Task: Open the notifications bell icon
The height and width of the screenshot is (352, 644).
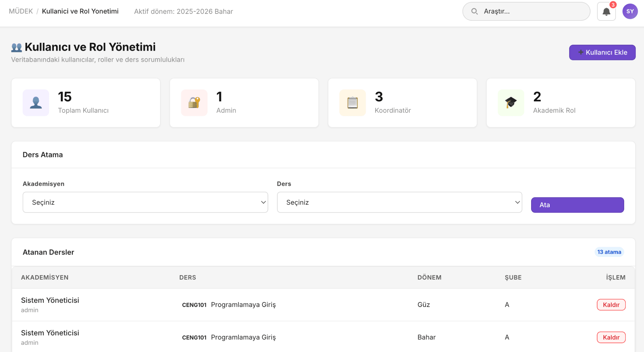Action: coord(606,12)
